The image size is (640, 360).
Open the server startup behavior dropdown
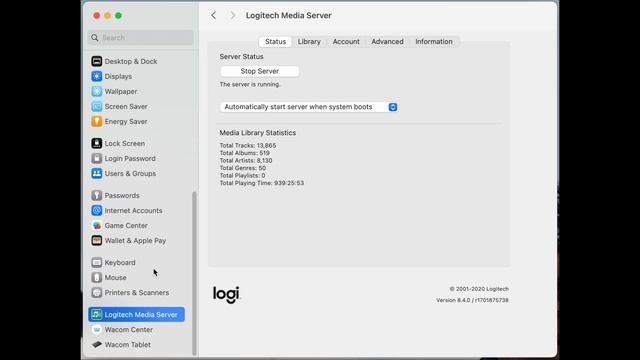(309, 107)
